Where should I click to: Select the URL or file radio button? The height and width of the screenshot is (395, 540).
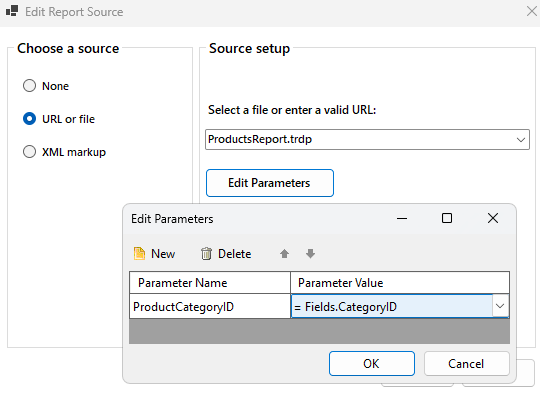point(29,119)
